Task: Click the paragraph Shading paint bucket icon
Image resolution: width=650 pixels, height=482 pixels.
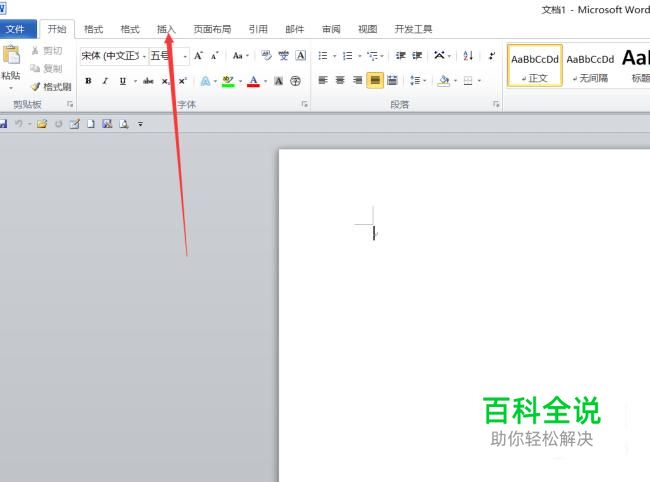Action: 444,80
